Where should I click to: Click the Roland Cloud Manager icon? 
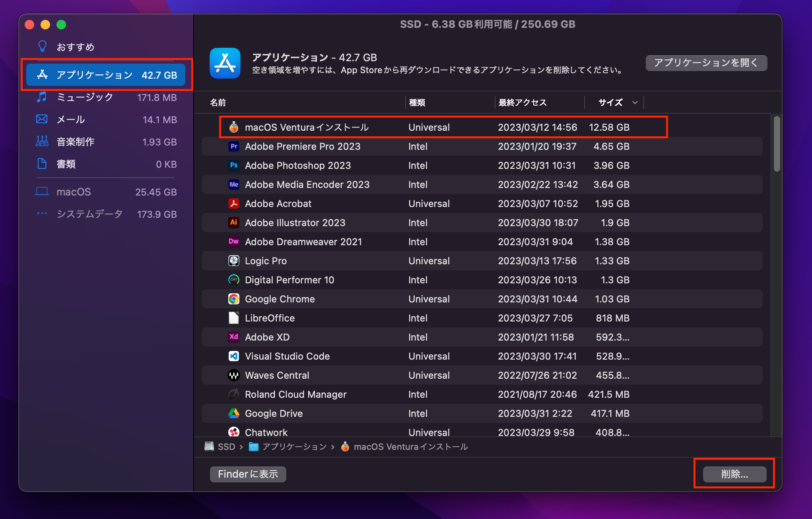pos(234,394)
